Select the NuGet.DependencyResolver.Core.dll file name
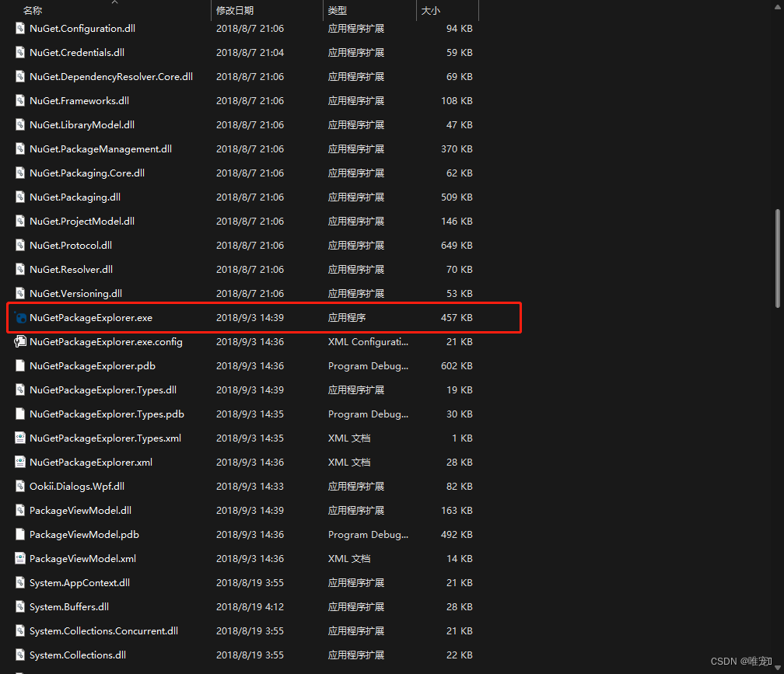The width and height of the screenshot is (784, 674). click(x=111, y=76)
